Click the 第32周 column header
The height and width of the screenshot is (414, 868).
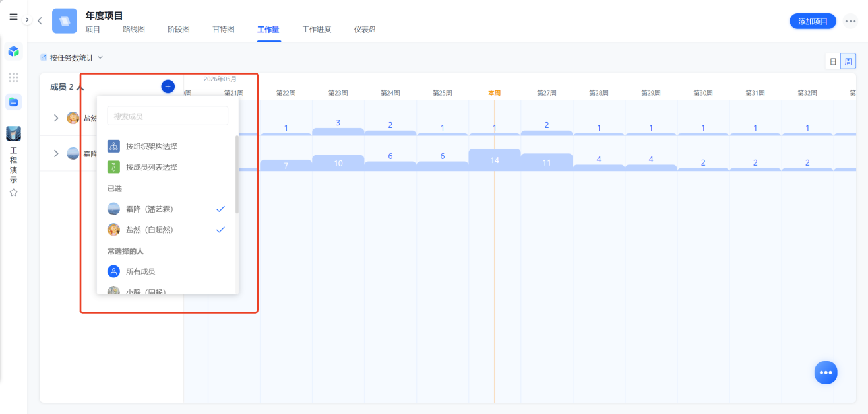(x=807, y=93)
